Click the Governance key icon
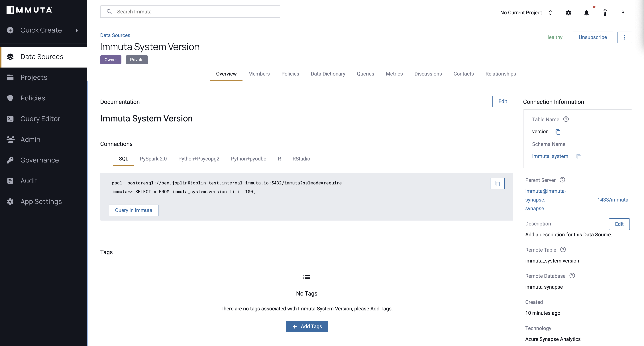Screen dimensions: 644x346 10,160
